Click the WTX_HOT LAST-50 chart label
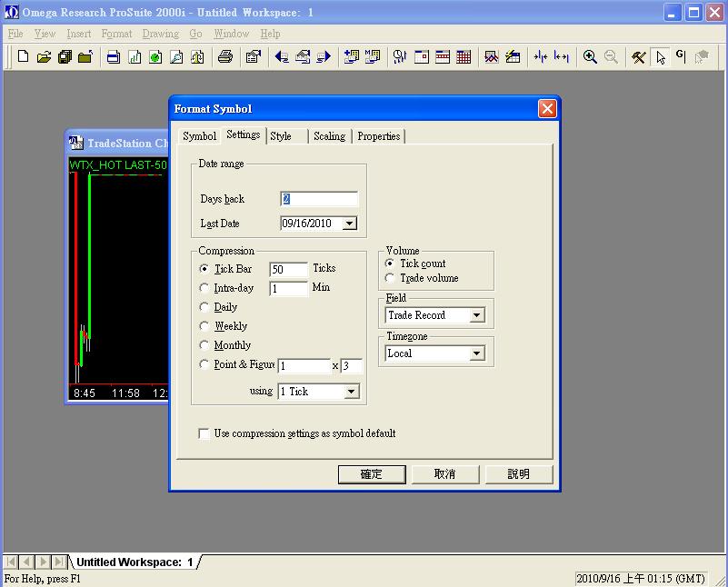Viewport: 728px width, 587px height. tap(118, 164)
